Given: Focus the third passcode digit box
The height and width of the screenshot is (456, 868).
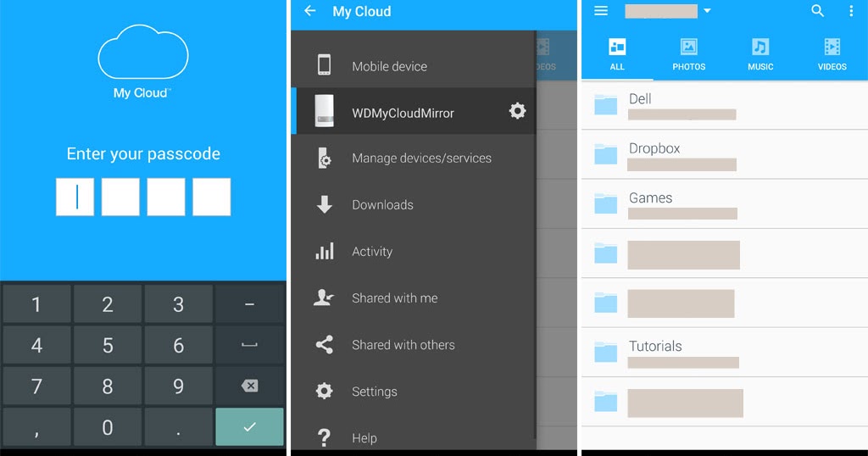Looking at the screenshot, I should click(x=166, y=197).
